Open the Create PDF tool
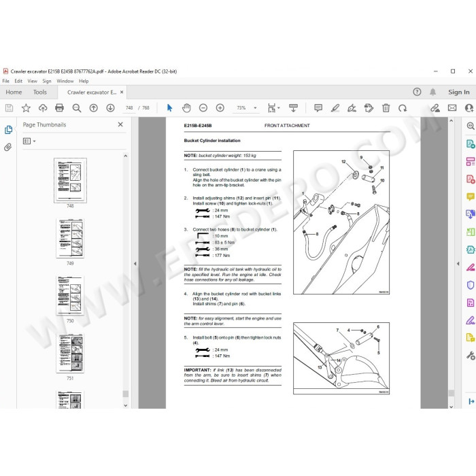The width and height of the screenshot is (476, 476). (471, 179)
